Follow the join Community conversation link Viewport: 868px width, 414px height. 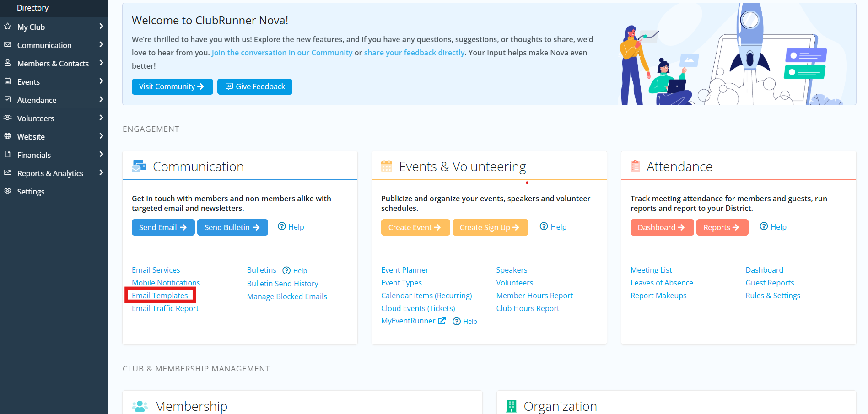[x=282, y=53]
